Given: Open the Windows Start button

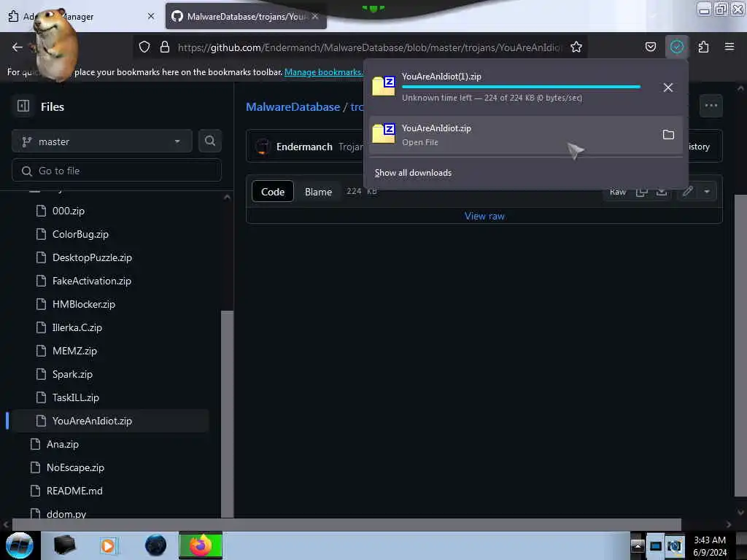Looking at the screenshot, I should point(20,545).
